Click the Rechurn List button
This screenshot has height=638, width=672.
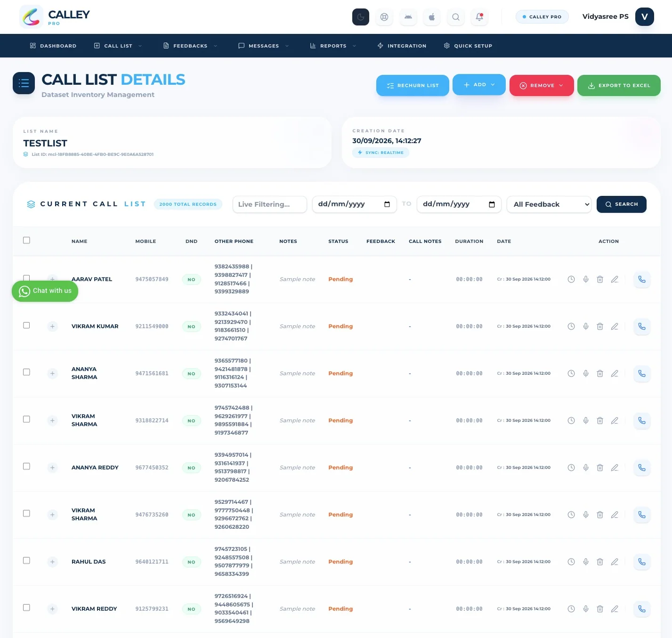pos(413,86)
